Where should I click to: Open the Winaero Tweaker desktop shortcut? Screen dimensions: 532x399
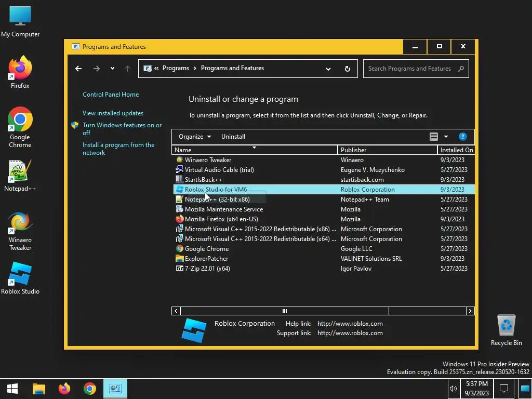[x=20, y=231]
